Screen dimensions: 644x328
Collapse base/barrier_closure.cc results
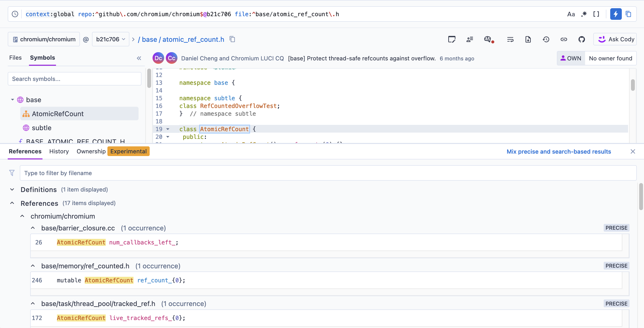pyautogui.click(x=33, y=228)
